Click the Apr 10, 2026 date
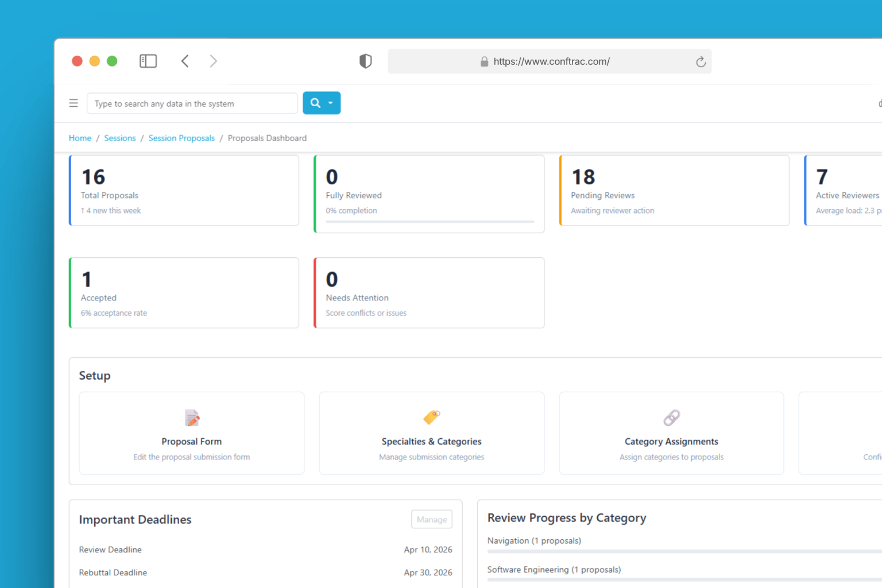Viewport: 882px width, 588px height. pyautogui.click(x=428, y=550)
